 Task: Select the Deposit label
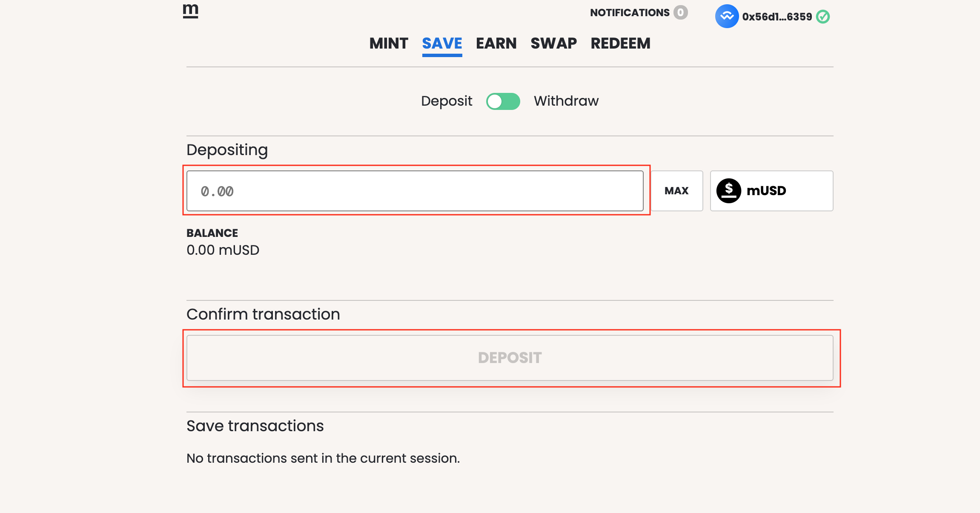click(447, 101)
